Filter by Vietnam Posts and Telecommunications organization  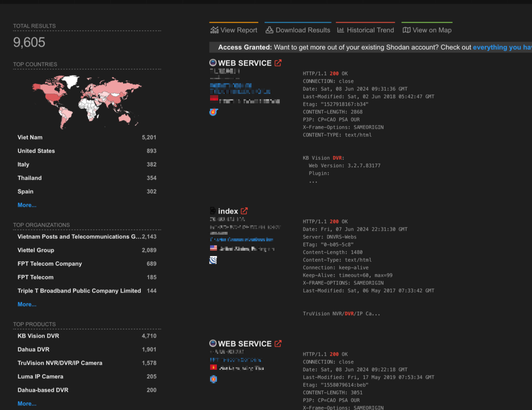tap(87, 237)
